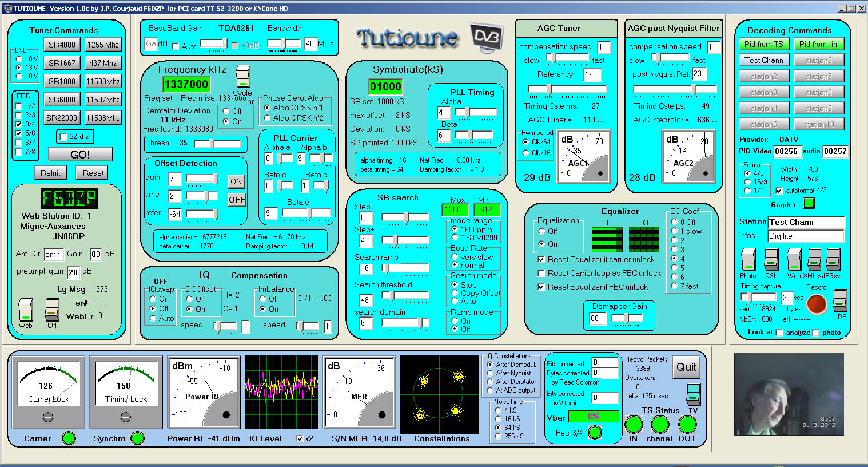Click the Fec 3/4 green LED
868x467 pixels.
[x=595, y=433]
